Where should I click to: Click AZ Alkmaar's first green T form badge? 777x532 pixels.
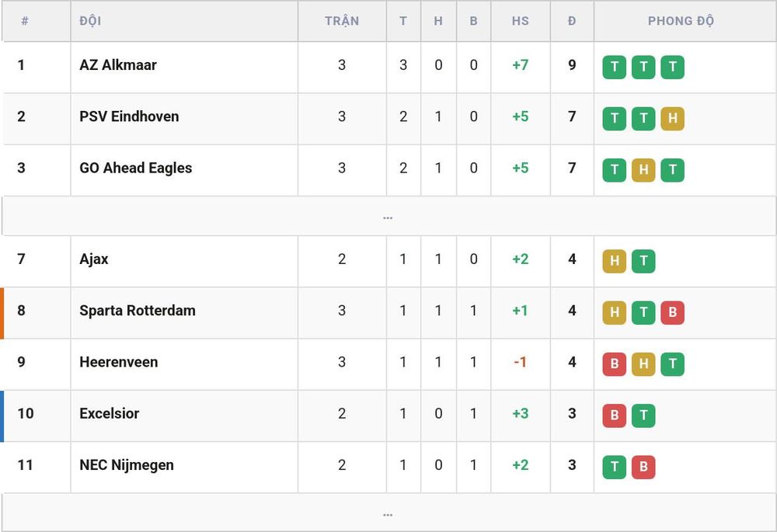[614, 67]
